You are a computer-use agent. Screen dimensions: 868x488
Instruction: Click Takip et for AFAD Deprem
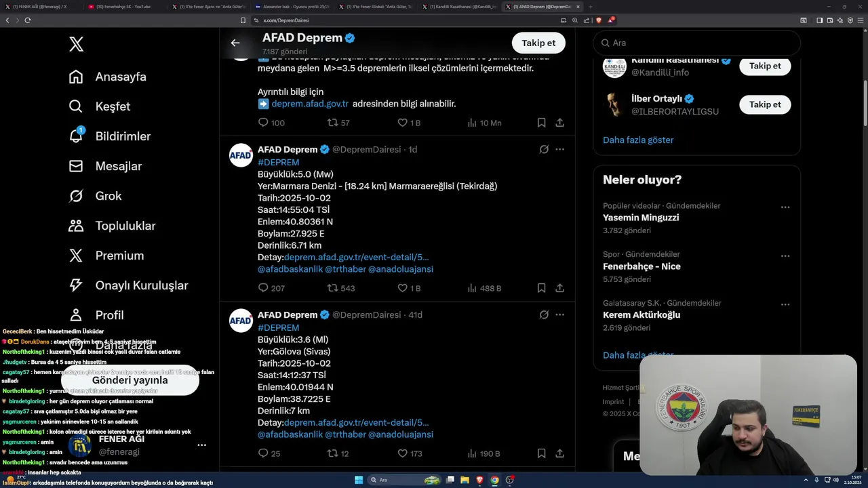tap(538, 43)
